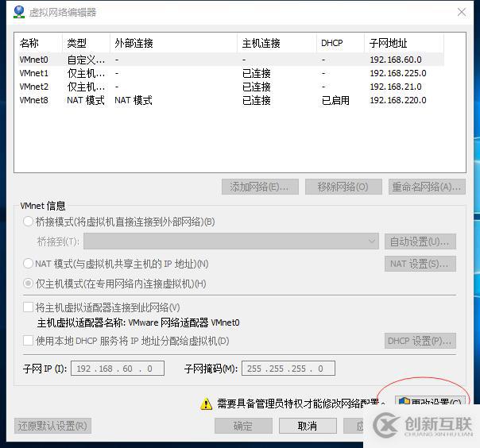Select the VMnet1 network row
This screenshot has height=448, width=480.
coord(230,73)
